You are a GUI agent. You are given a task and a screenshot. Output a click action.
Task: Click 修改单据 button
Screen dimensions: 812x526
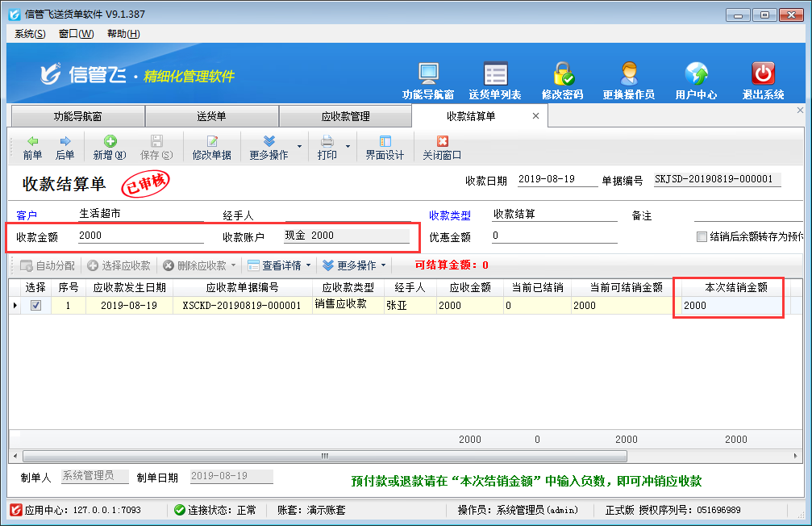[x=211, y=148]
